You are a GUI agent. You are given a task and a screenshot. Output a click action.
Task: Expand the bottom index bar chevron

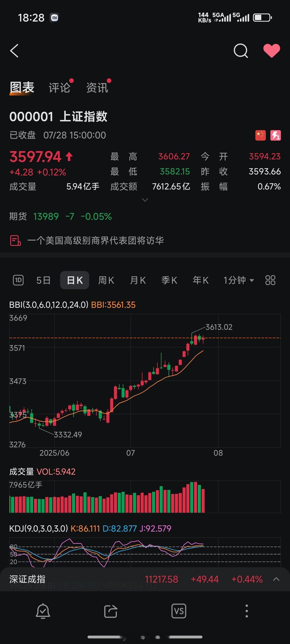pyautogui.click(x=276, y=579)
